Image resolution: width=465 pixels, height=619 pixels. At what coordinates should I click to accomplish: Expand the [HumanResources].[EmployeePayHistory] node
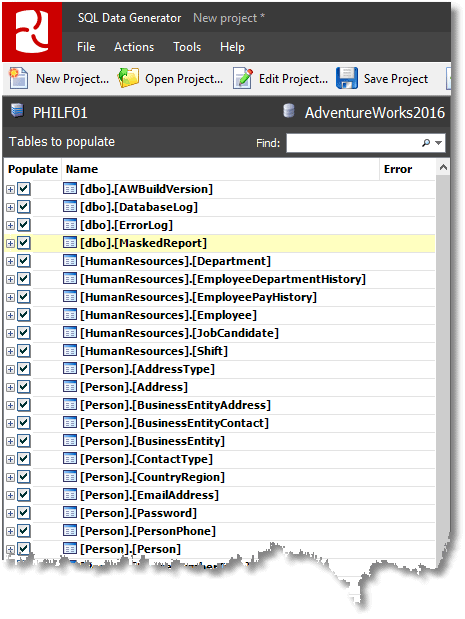(10, 298)
